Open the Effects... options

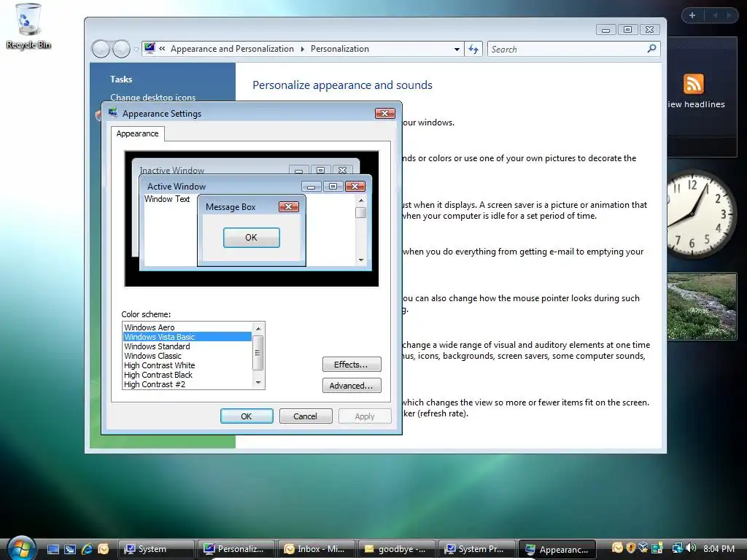tap(352, 365)
